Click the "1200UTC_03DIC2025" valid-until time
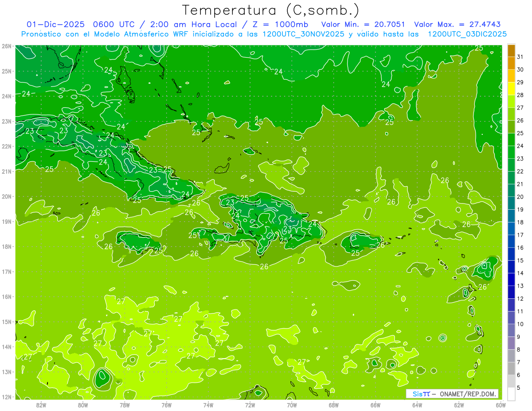This screenshot has height=411, width=532. 467,34
